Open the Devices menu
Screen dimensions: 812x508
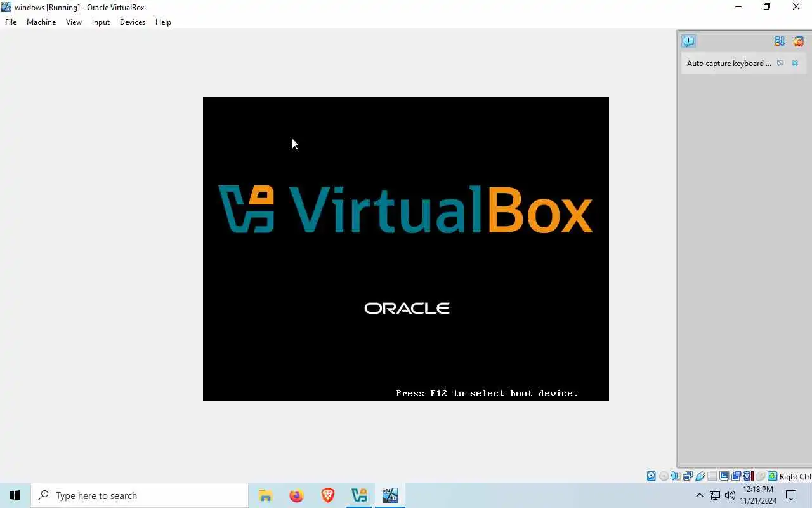(133, 22)
